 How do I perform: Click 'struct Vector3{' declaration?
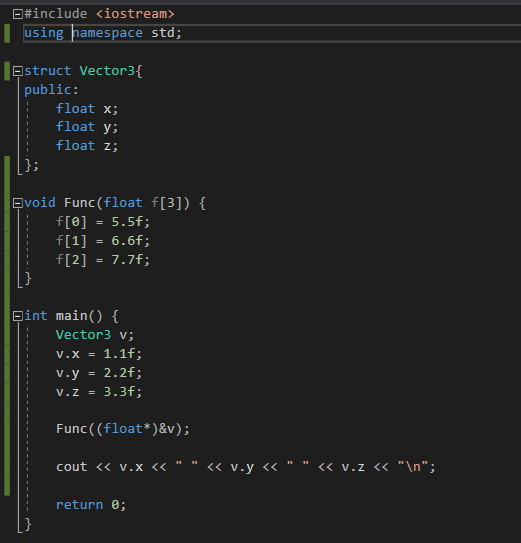[x=83, y=71]
